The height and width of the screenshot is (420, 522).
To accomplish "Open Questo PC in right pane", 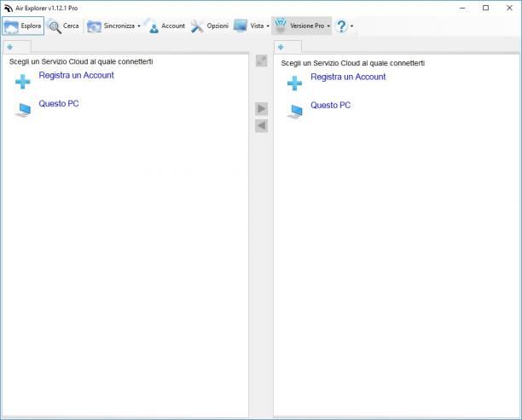I will (x=330, y=106).
